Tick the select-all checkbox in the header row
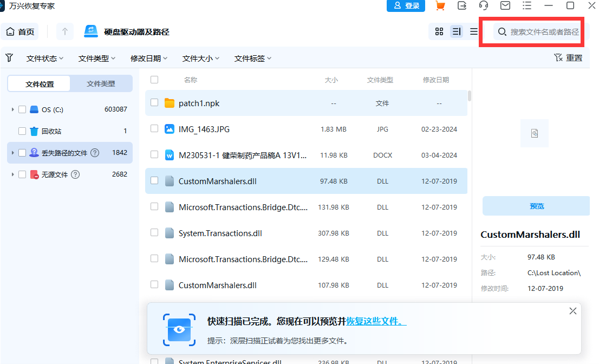 click(x=154, y=79)
